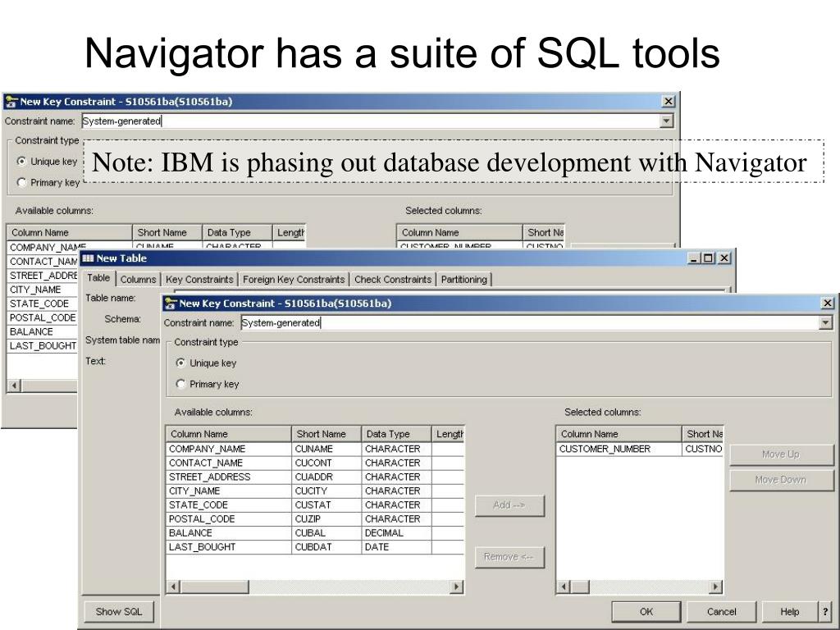Click the OK button

coord(646,611)
